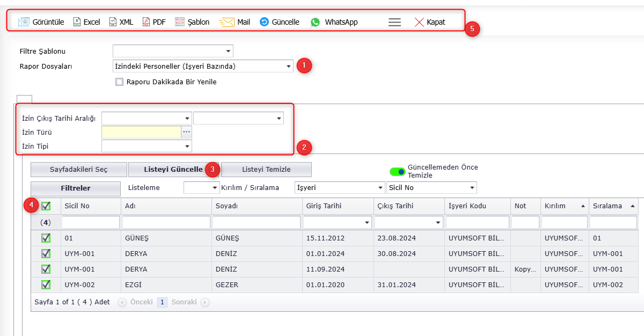Viewport: 644px width, 336px height.
Task: Click Giriş Tarihi column header
Action: click(338, 206)
